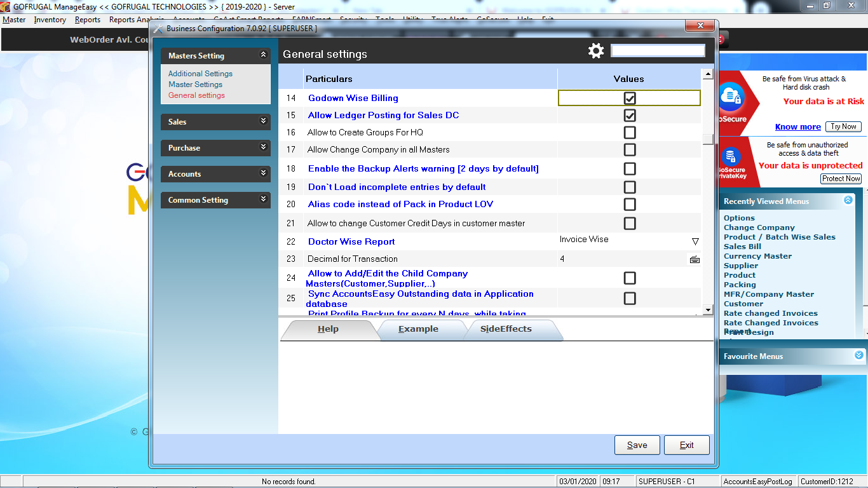Check Allow Change Company in all Masters

[630, 150]
